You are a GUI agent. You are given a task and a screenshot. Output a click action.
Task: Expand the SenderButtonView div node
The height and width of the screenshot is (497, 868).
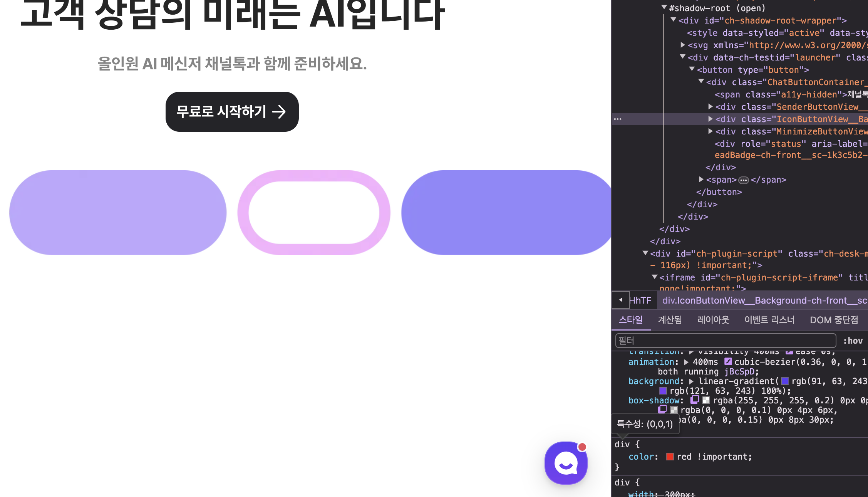(710, 107)
